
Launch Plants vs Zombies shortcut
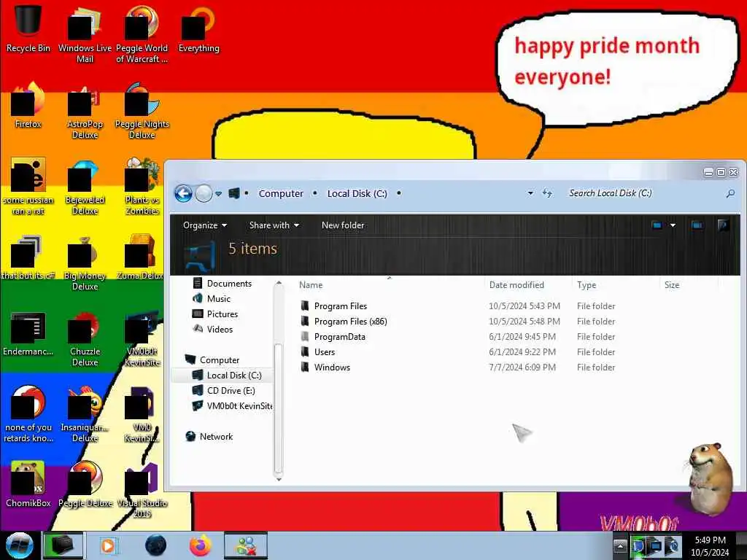coord(142,187)
